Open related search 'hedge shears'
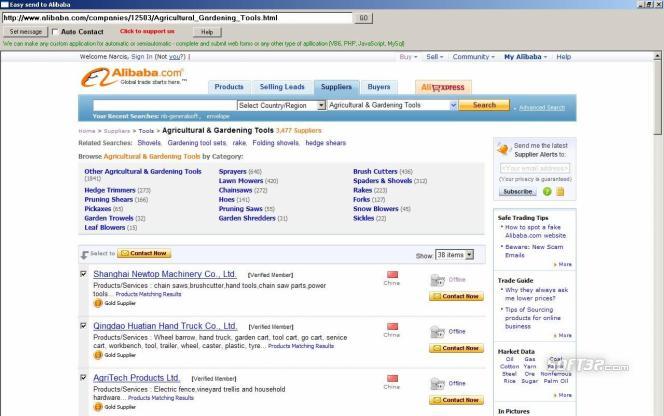 [326, 143]
